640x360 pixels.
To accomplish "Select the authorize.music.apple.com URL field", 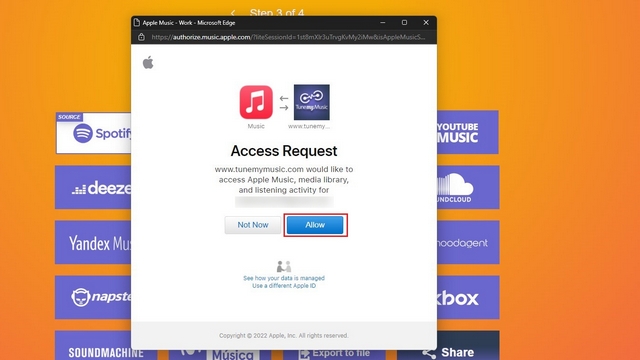I will (x=288, y=37).
